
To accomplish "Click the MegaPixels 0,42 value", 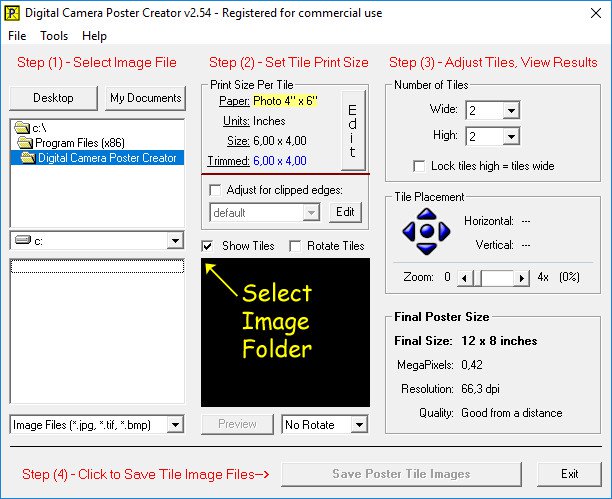I will pos(472,365).
